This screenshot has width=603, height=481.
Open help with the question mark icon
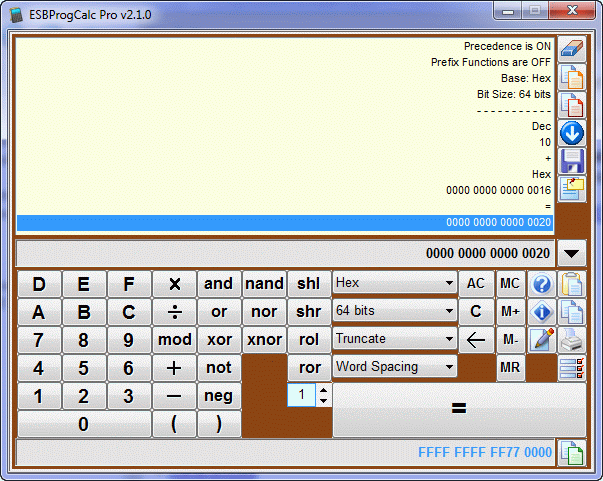click(541, 284)
